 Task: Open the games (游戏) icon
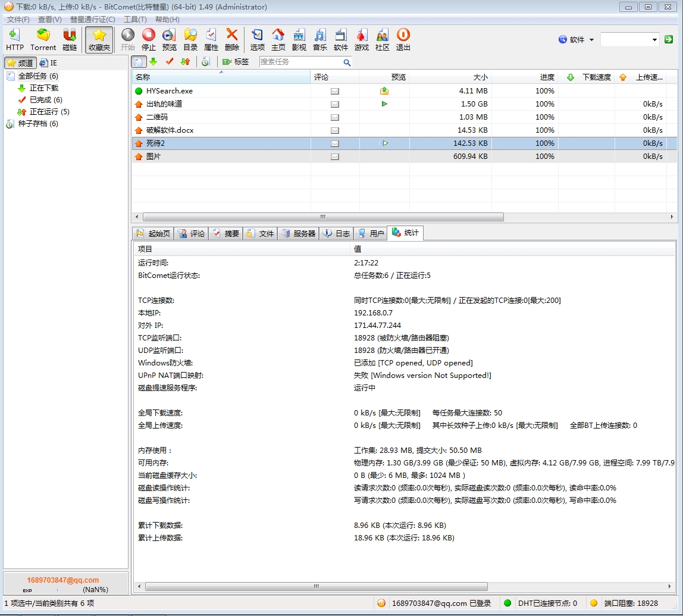[362, 40]
